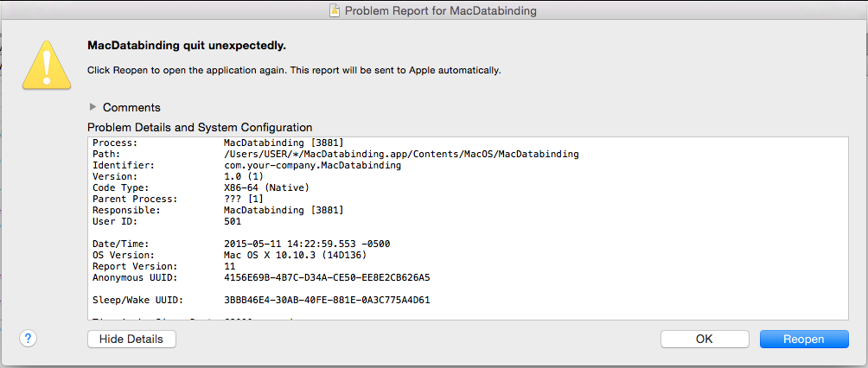Expand the Comments disclosure triangle
868x368 pixels.
point(93,107)
